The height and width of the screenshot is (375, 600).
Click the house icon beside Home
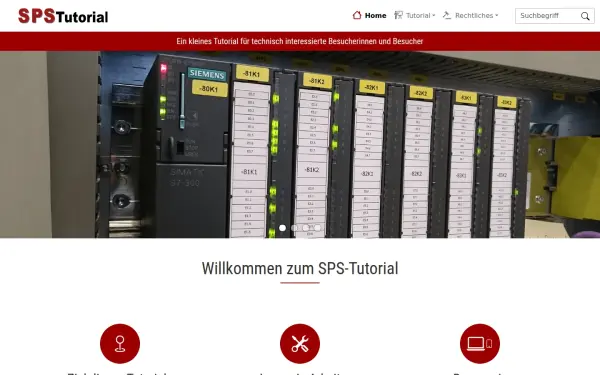357,15
